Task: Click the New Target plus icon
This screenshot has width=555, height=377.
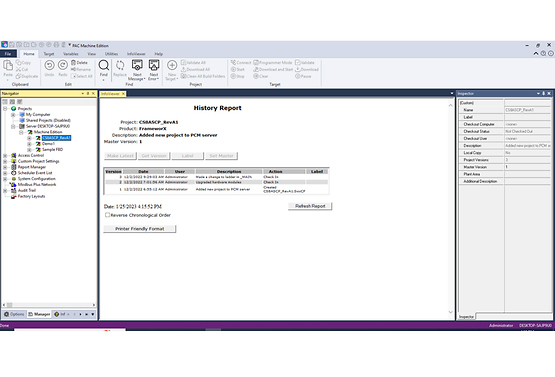Action: [172, 65]
